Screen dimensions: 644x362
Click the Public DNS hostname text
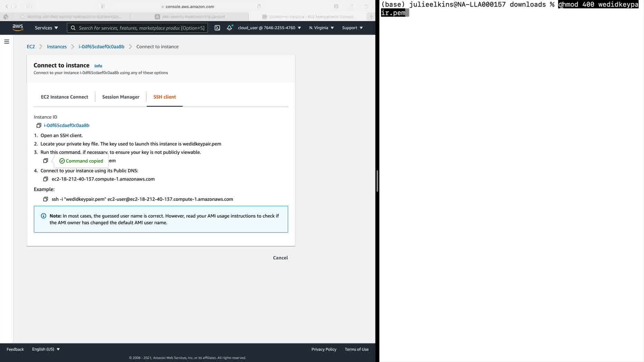pyautogui.click(x=103, y=179)
